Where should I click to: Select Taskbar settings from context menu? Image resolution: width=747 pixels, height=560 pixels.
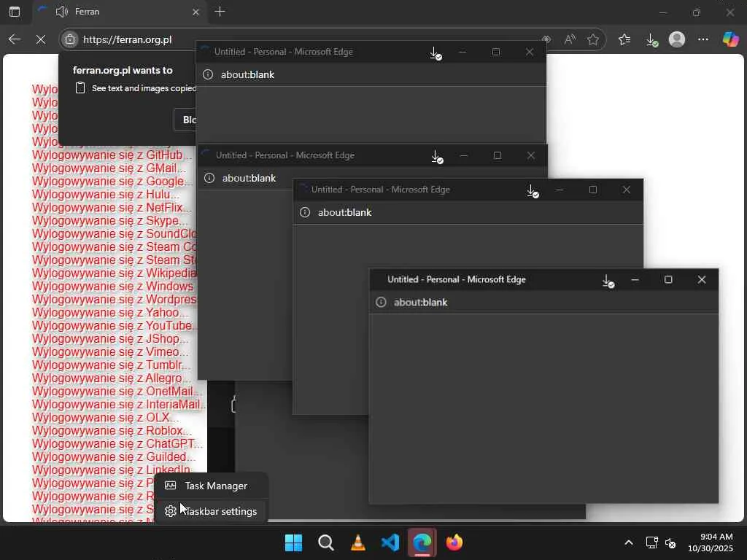tap(211, 511)
